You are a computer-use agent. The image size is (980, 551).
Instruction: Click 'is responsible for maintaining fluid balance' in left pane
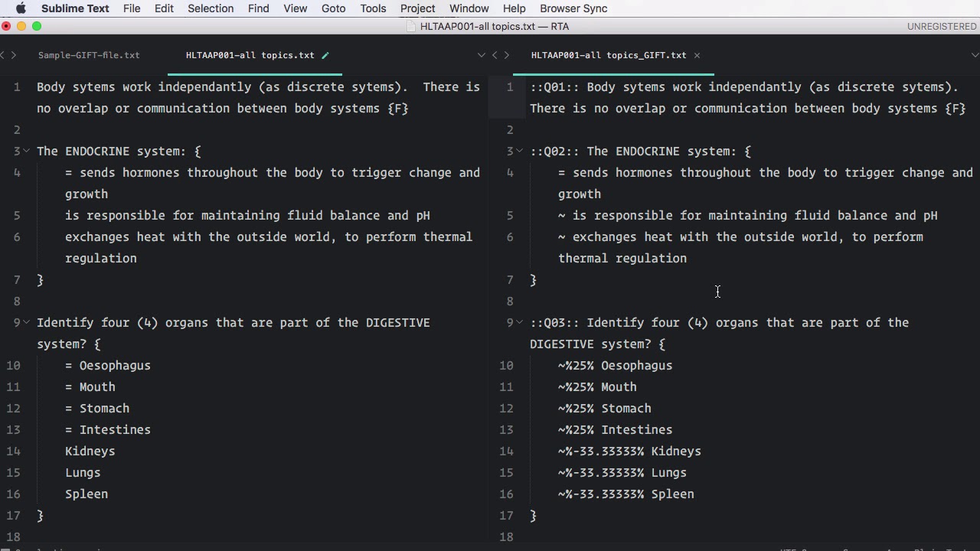247,215
